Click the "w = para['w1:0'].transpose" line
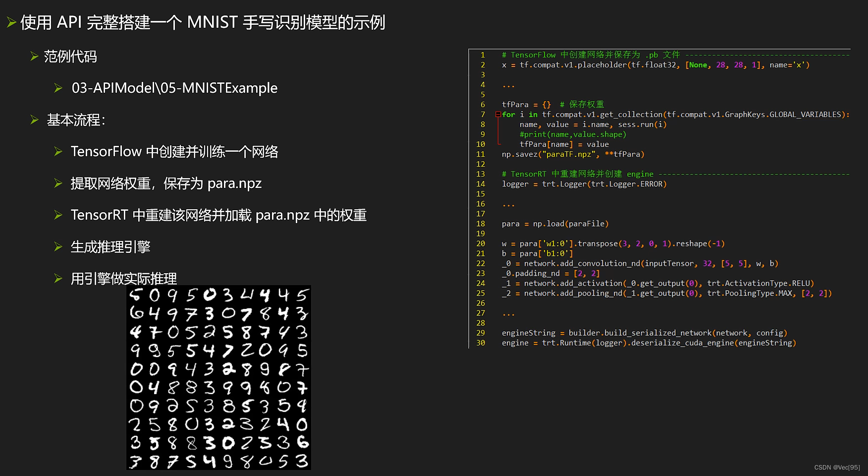Screen dimensions: 868x476 [613, 243]
